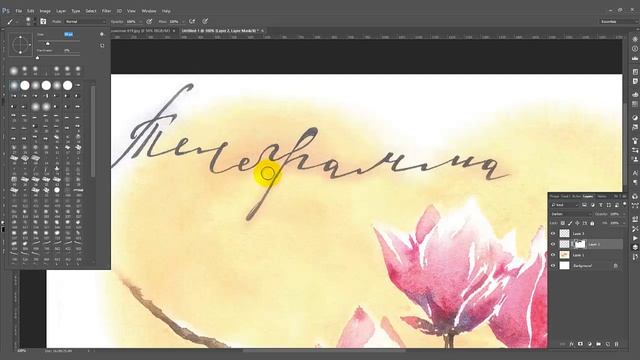
Task: Toggle layer filtering on/off switch
Action: tap(624, 203)
